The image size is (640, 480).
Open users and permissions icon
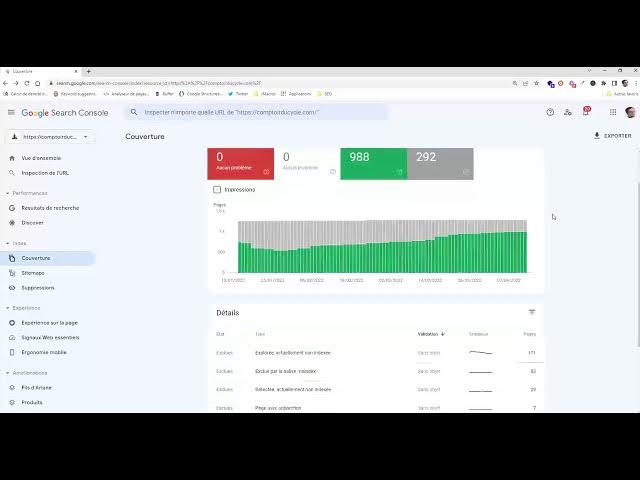567,112
